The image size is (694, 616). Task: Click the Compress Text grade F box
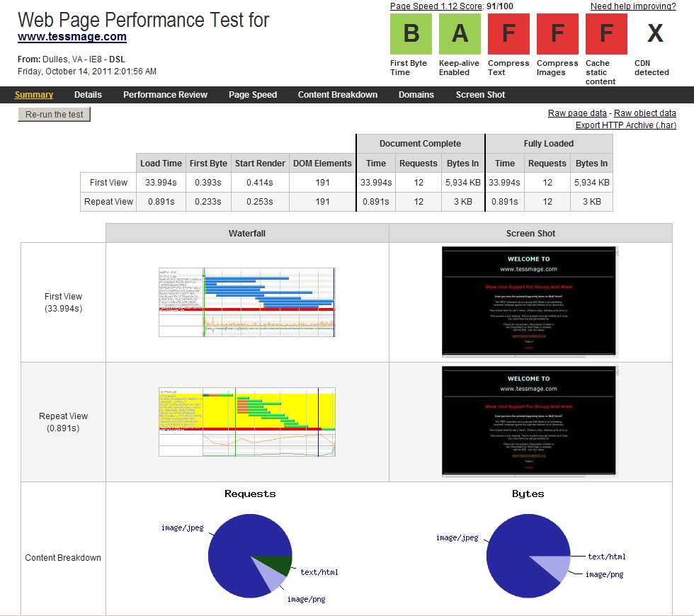(x=508, y=34)
